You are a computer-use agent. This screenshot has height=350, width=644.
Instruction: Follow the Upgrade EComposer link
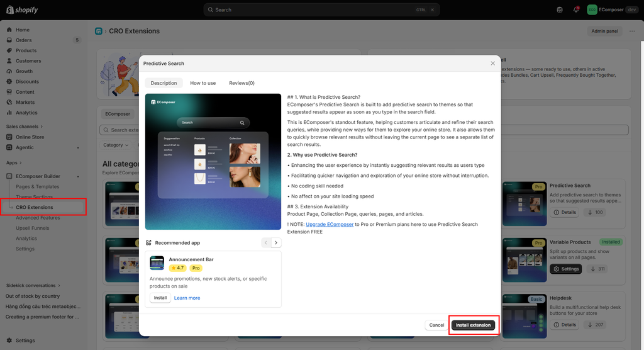point(330,224)
